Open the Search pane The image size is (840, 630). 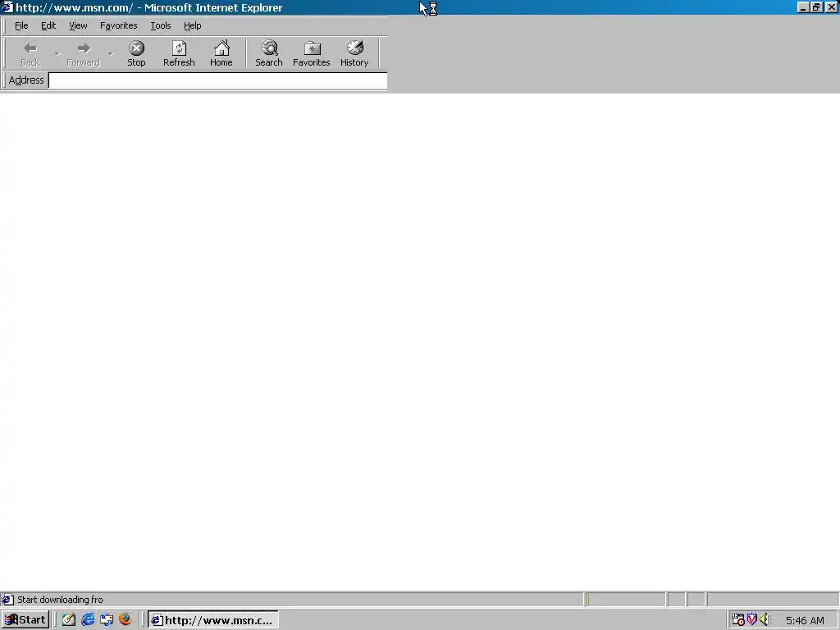(x=269, y=53)
